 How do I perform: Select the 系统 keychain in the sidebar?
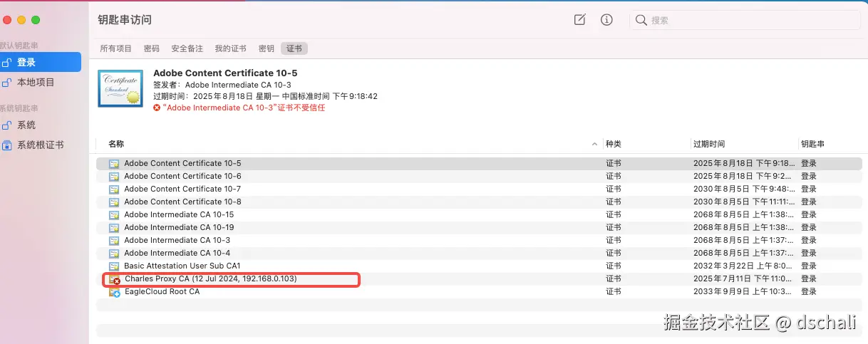[x=40, y=125]
